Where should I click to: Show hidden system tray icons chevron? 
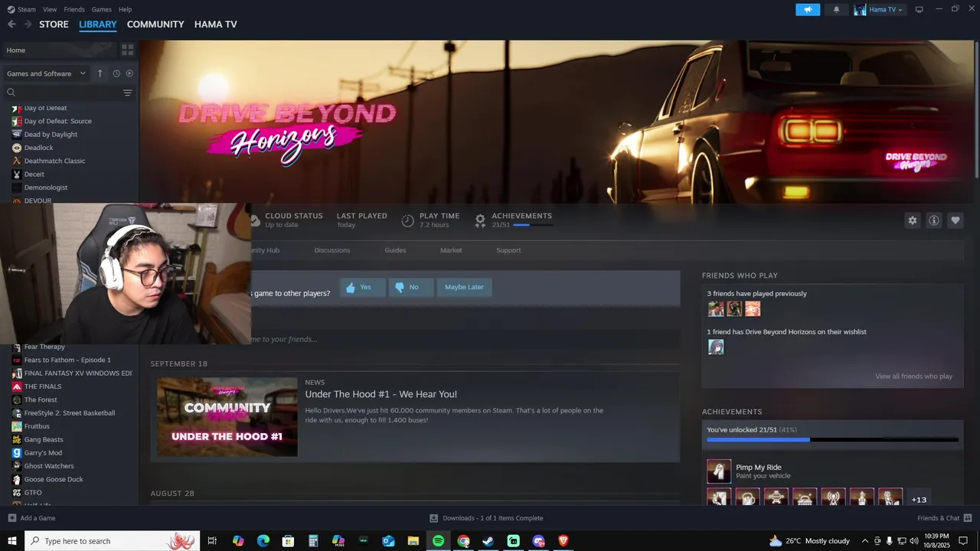[x=865, y=541]
